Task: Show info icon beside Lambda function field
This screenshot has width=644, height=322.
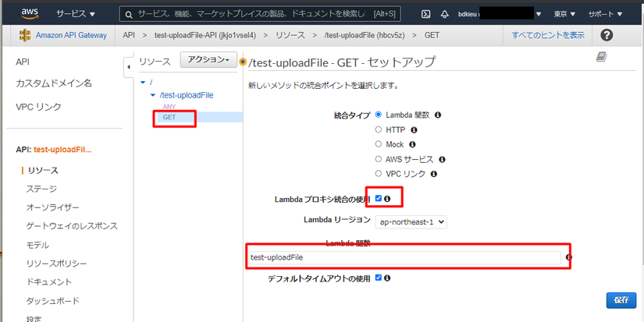Action: pyautogui.click(x=569, y=257)
